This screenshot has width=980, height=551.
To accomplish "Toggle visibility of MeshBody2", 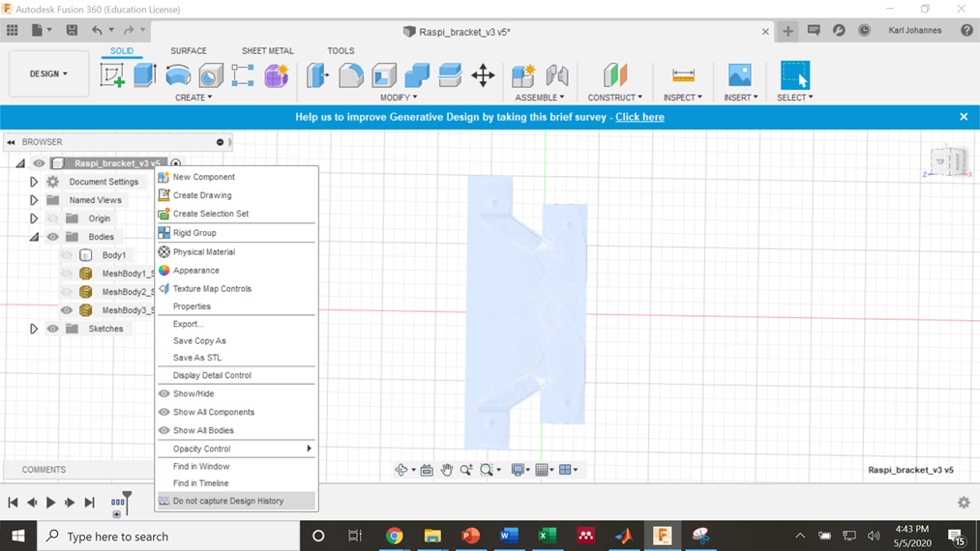I will [67, 292].
